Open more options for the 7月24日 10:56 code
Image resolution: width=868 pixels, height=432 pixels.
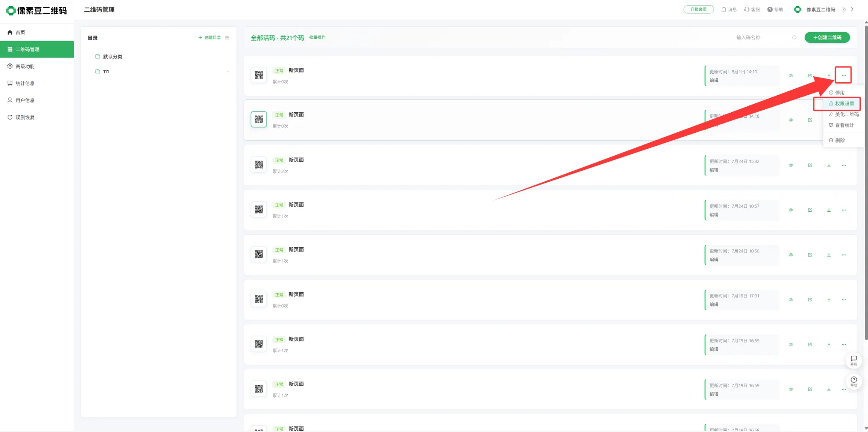pyautogui.click(x=844, y=255)
